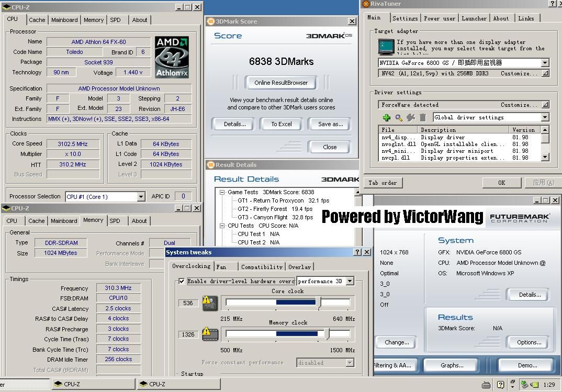Open the Global driver settings dropdown
562x392 pixels.
[545, 117]
